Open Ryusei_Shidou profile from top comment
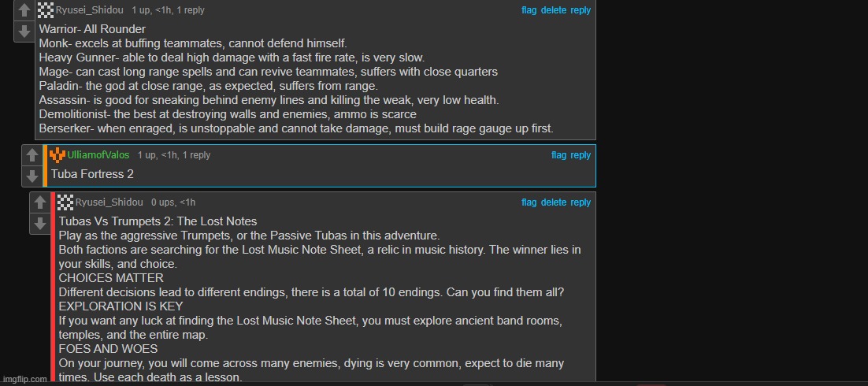 pyautogui.click(x=90, y=10)
